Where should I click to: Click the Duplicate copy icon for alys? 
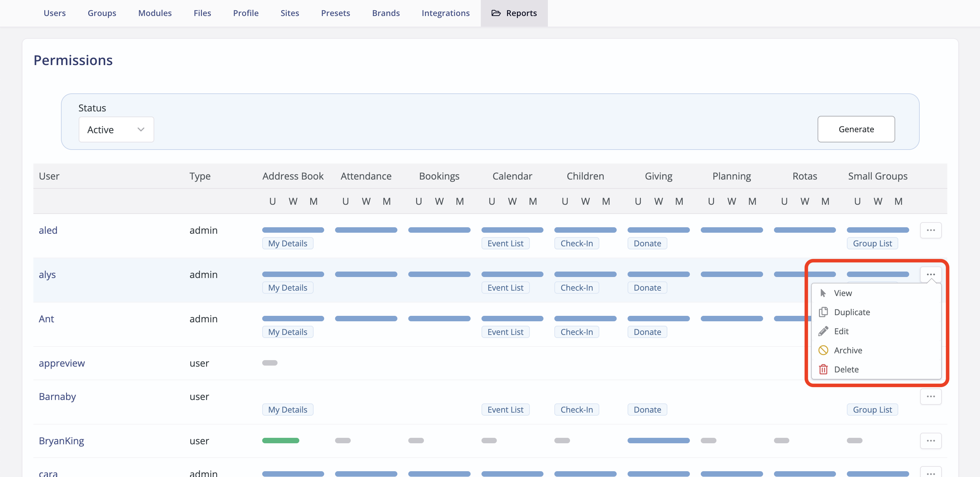pos(824,312)
